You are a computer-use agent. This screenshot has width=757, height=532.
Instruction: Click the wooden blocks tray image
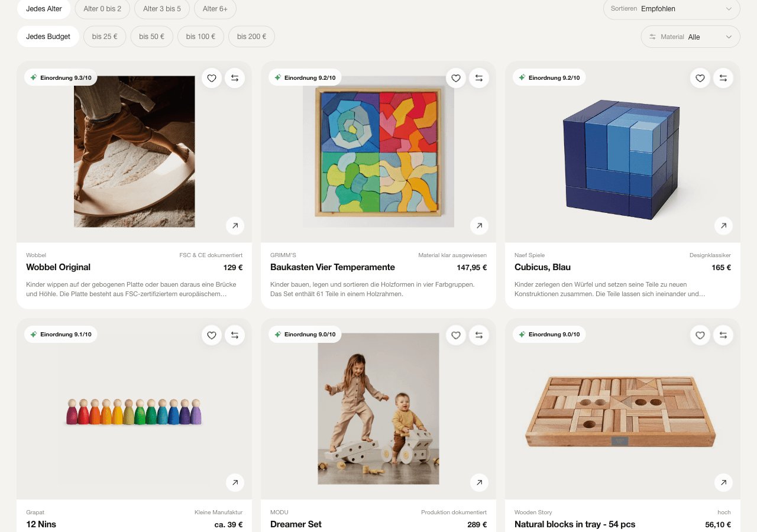(620, 413)
